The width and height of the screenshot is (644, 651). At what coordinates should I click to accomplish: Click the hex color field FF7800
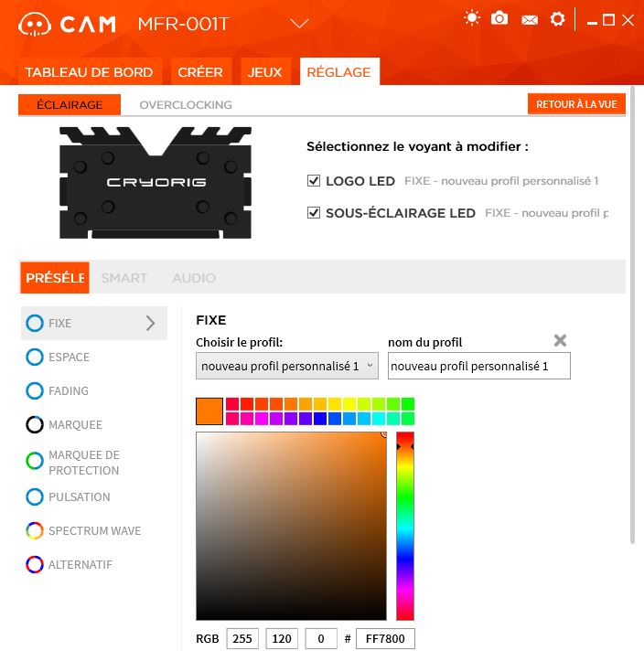tap(385, 638)
